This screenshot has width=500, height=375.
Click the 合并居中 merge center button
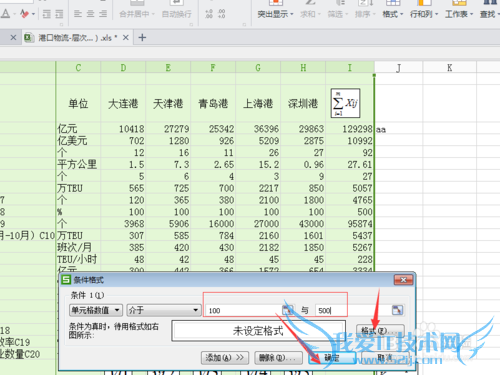click(137, 14)
